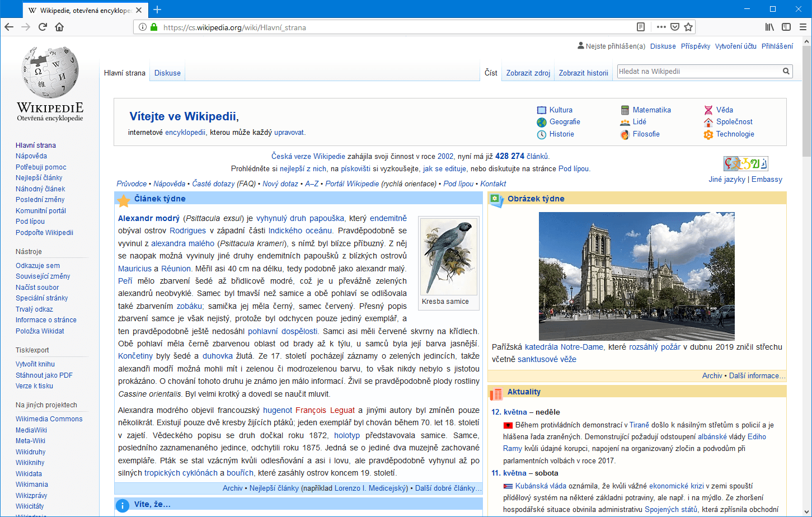Click the Víte, že info icon
812x517 pixels.
click(123, 505)
